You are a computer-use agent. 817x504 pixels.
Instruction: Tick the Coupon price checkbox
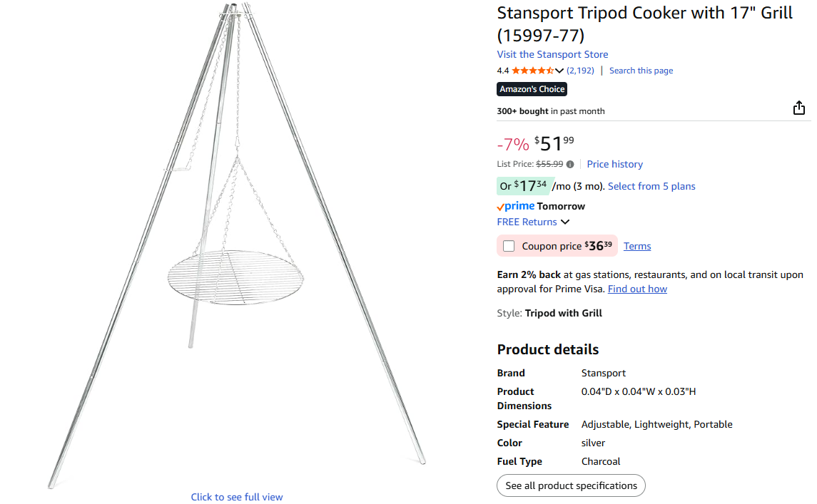click(x=509, y=246)
